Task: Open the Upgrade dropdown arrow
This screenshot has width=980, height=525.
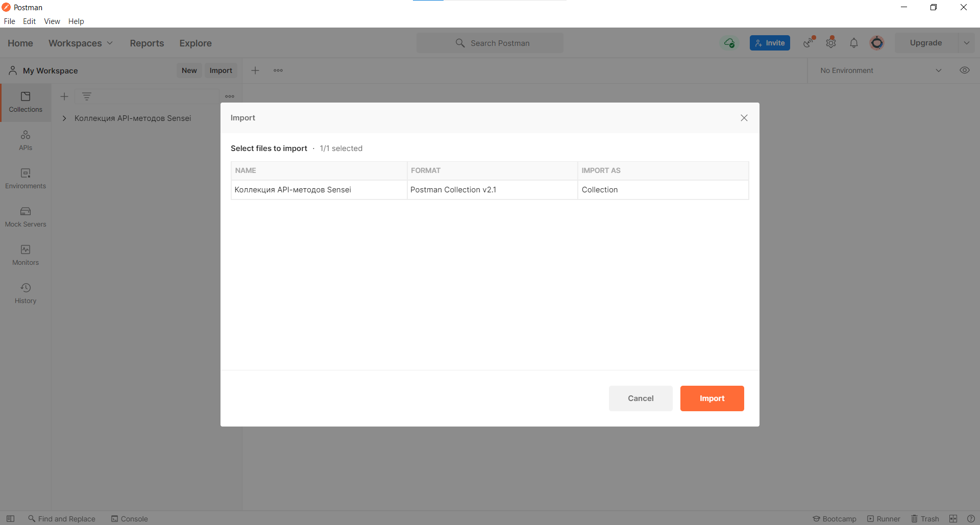Action: point(967,43)
